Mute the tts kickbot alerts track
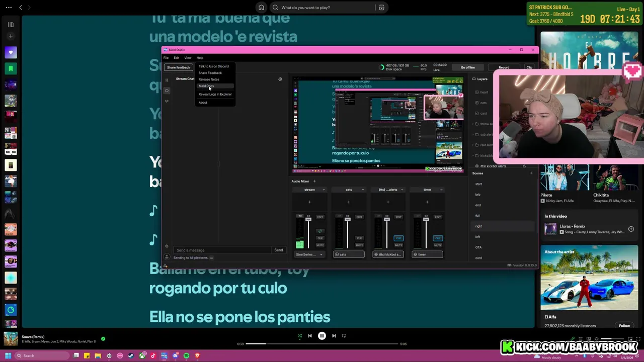This screenshot has width=644, height=362. click(x=398, y=245)
